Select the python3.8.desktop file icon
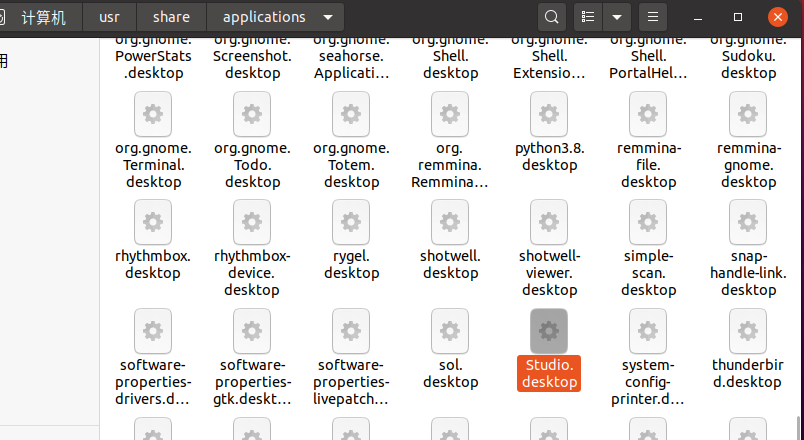This screenshot has width=804, height=440. [549, 114]
